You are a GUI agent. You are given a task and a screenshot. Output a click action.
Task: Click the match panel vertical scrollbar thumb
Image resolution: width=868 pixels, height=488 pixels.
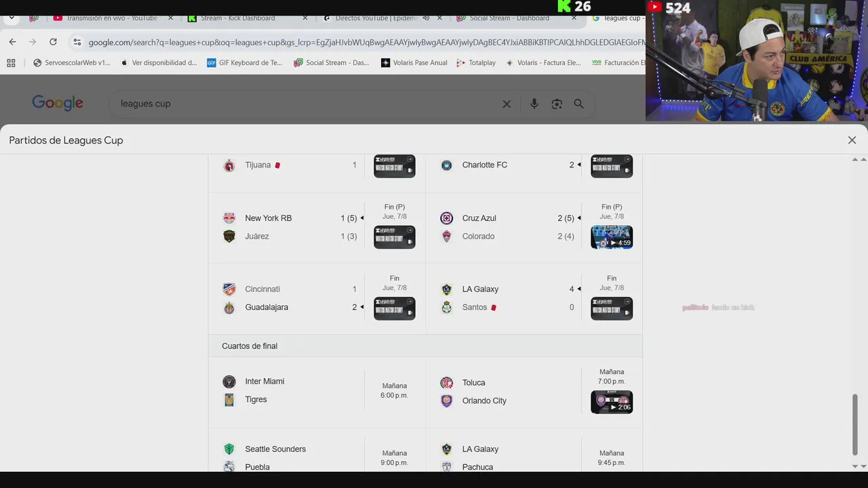point(854,424)
